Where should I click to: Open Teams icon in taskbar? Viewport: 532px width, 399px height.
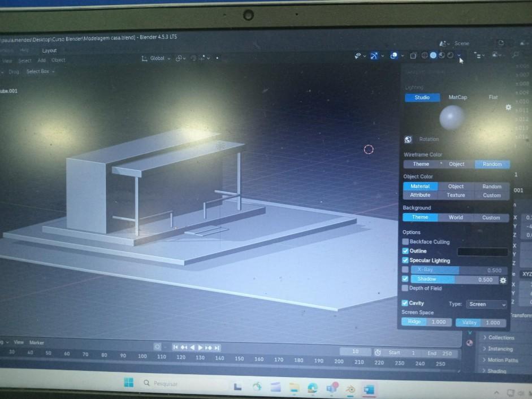[332, 388]
